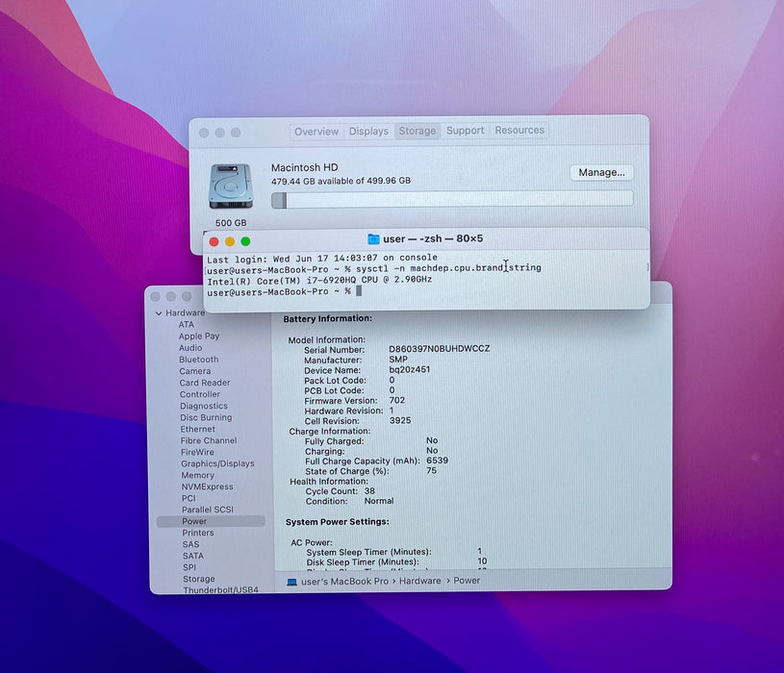Click the State of Charge value 75
Image resolution: width=784 pixels, height=673 pixels.
click(x=431, y=471)
